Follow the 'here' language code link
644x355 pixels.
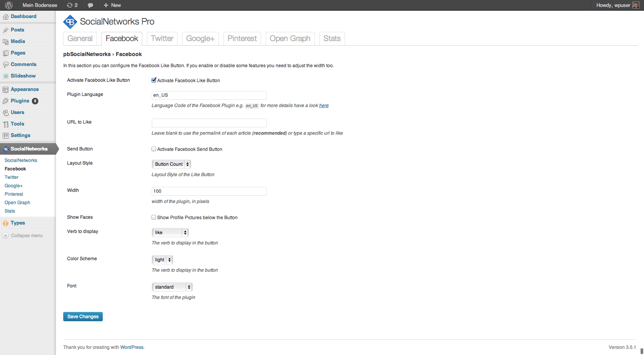324,106
